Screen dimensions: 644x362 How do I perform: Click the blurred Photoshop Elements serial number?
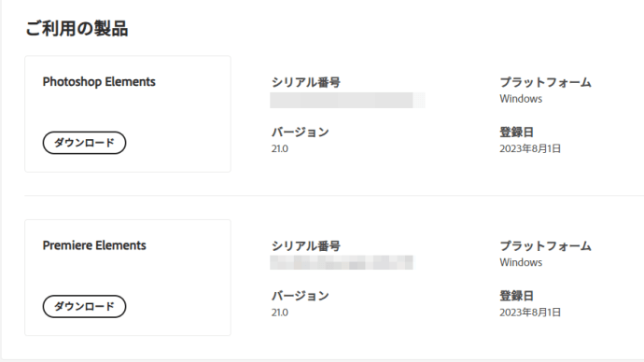tap(347, 100)
